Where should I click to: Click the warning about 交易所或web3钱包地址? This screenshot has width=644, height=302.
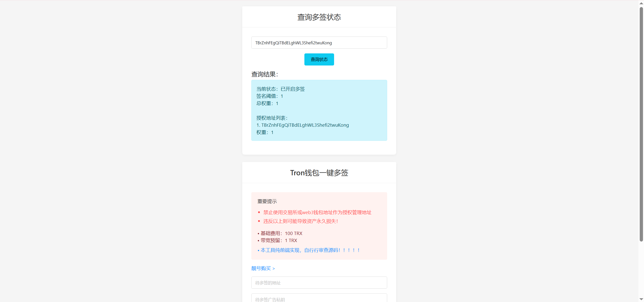pos(317,212)
